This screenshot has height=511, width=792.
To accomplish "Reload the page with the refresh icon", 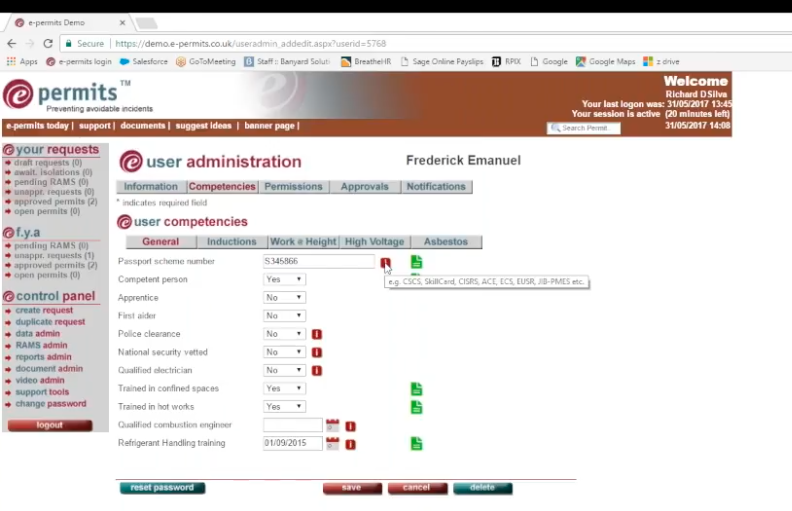I will tap(48, 43).
